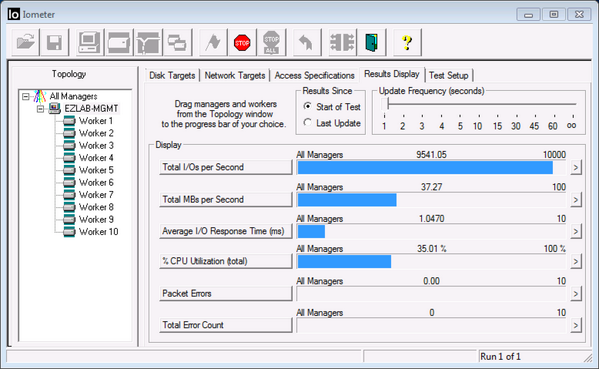Open options arrow for Average I/O Response Time
Viewport: 599px width, 369px height.
(x=576, y=231)
